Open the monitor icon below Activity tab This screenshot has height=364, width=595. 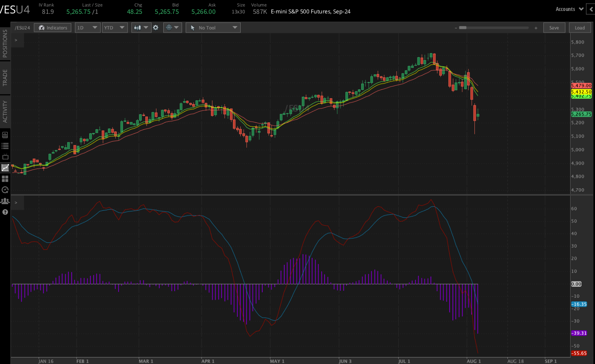coord(5,135)
